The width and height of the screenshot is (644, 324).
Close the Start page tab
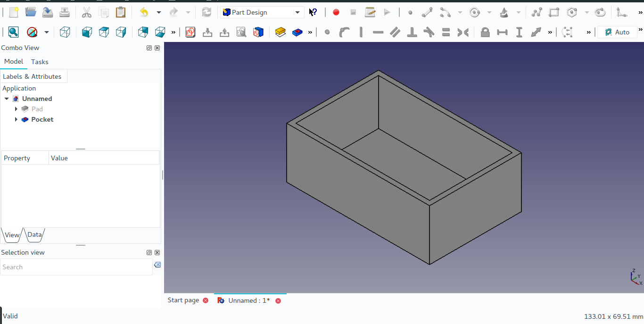pos(206,300)
